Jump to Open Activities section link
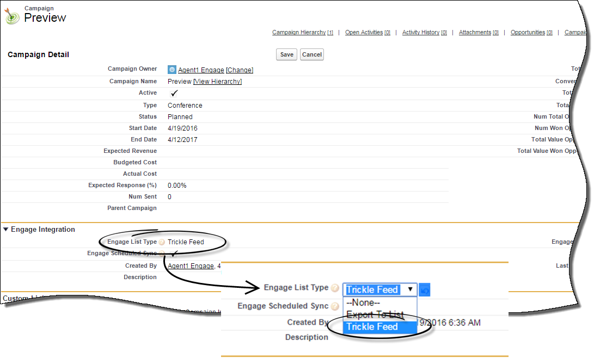 point(364,33)
